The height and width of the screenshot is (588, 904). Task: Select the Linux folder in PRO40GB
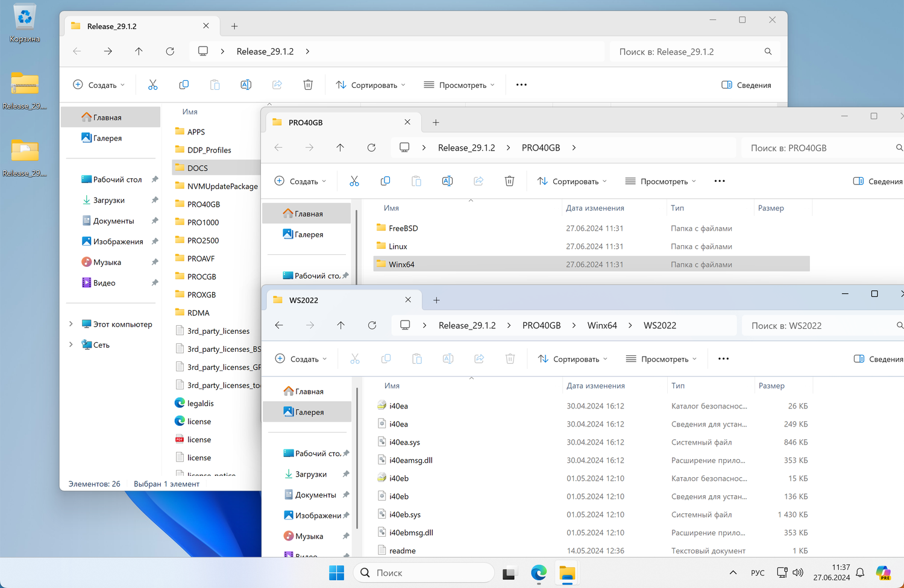398,246
